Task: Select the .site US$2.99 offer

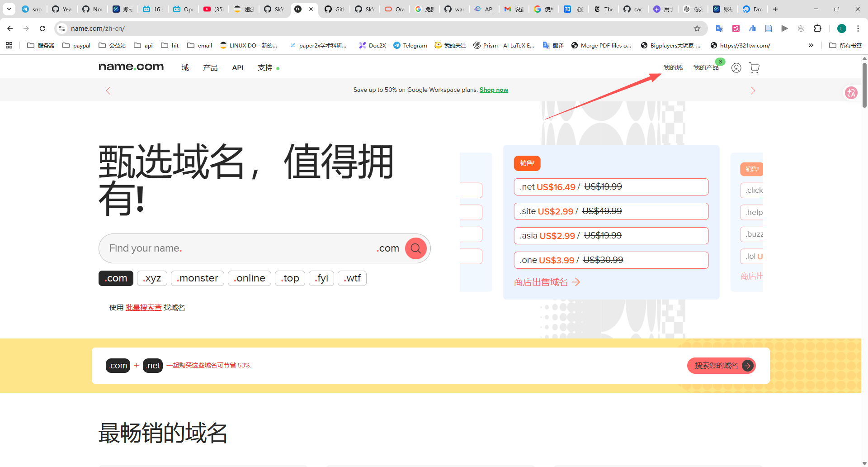Action: (x=611, y=211)
